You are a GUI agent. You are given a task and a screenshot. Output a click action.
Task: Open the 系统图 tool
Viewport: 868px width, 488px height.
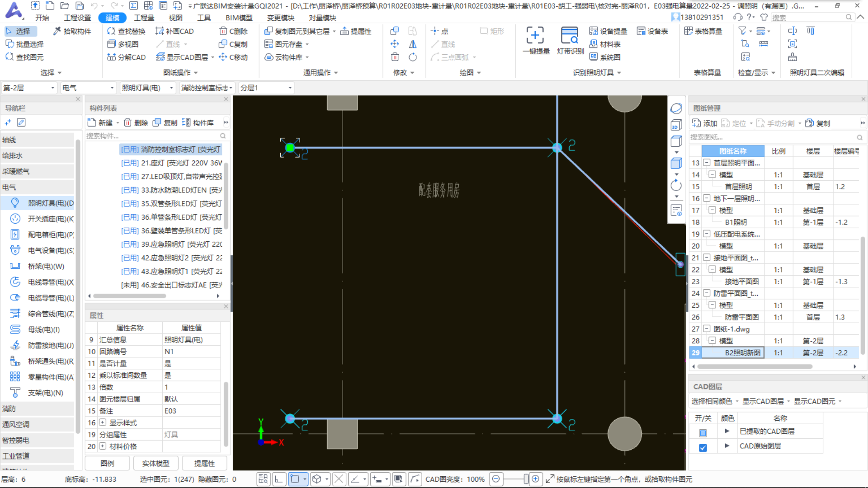(605, 57)
